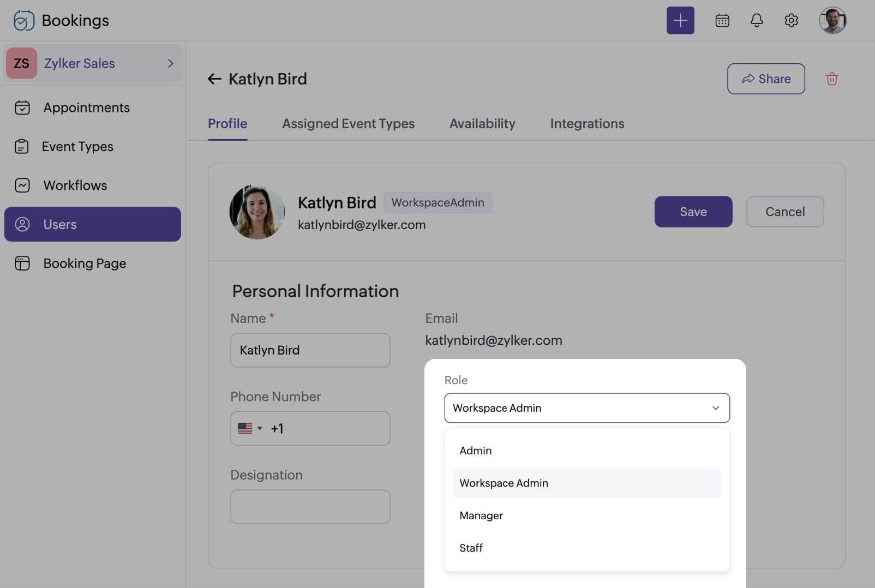This screenshot has width=875, height=588.
Task: Pick Staff from the role options
Action: pos(471,548)
